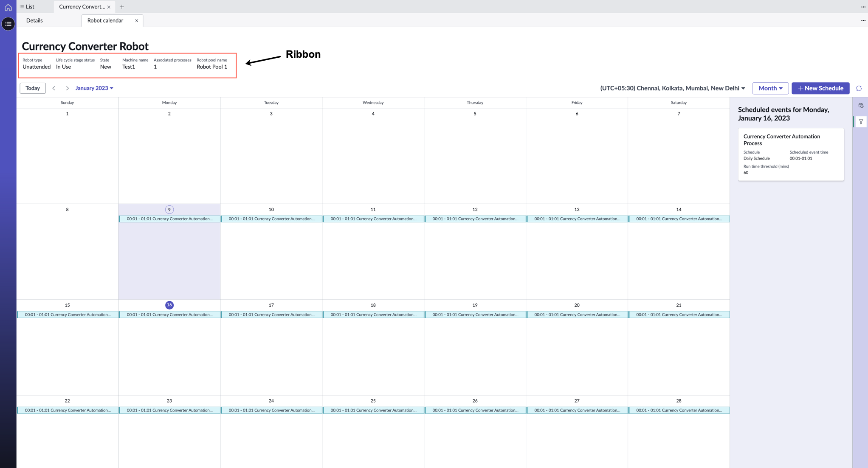
Task: Open the scheduled event on Monday the 23rd
Action: pos(169,410)
